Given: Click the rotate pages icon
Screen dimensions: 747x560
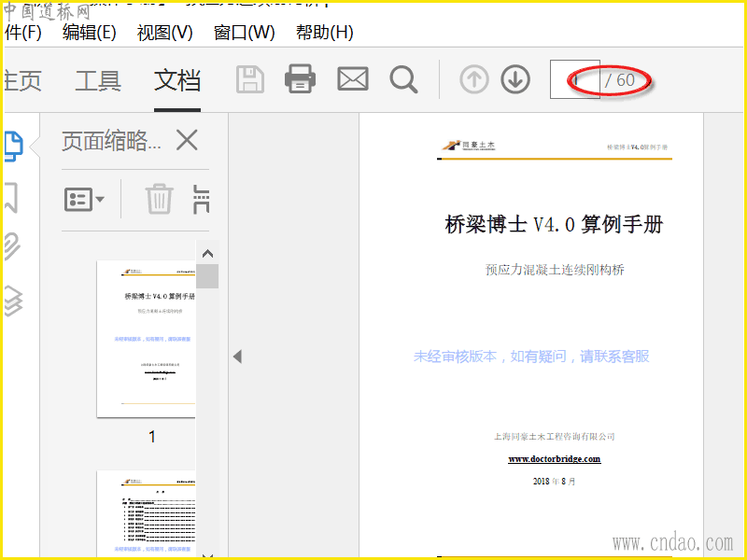Looking at the screenshot, I should 201,199.
